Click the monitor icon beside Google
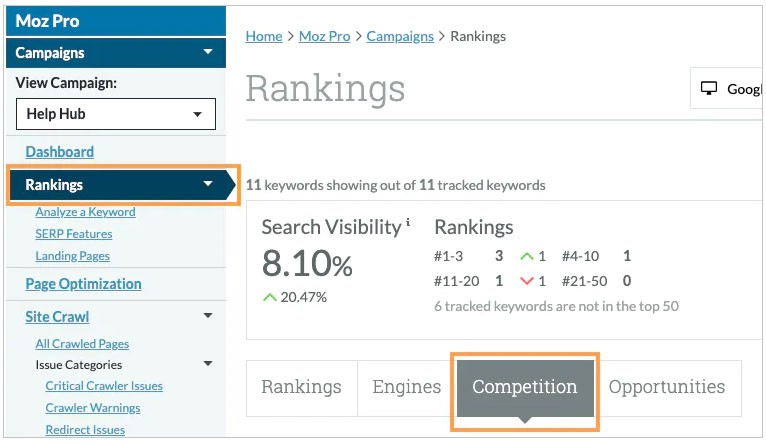Image resolution: width=766 pixels, height=444 pixels. point(710,89)
